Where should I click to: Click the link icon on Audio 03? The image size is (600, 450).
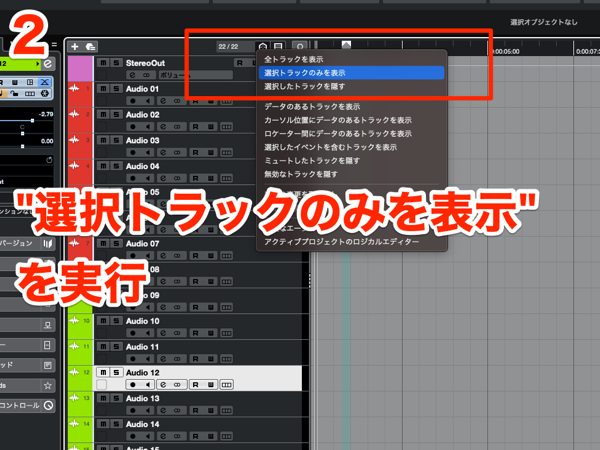point(177,152)
